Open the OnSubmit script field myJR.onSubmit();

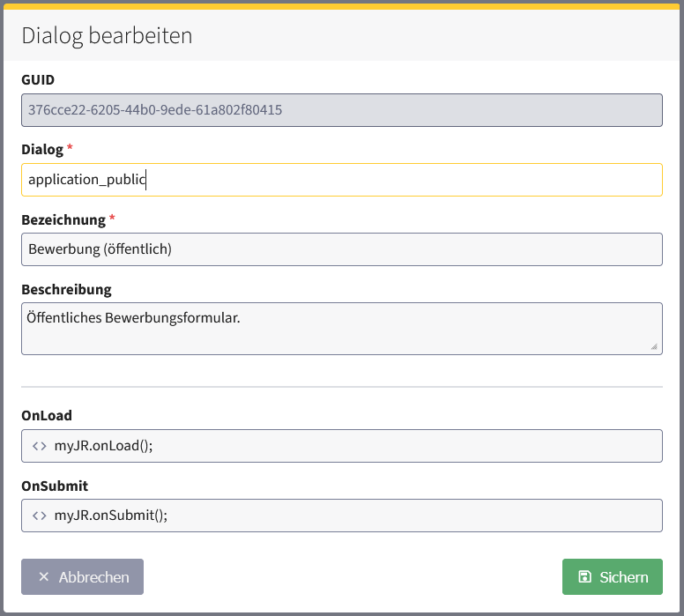(x=353, y=516)
